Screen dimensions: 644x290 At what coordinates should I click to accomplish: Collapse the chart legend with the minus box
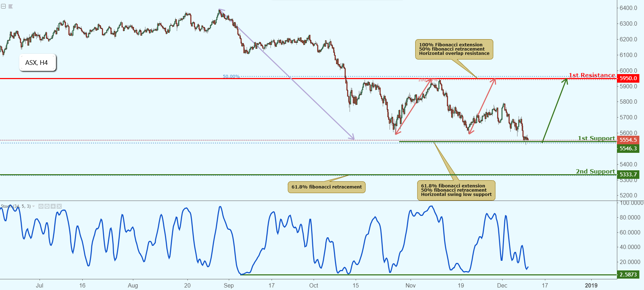tap(3, 6)
